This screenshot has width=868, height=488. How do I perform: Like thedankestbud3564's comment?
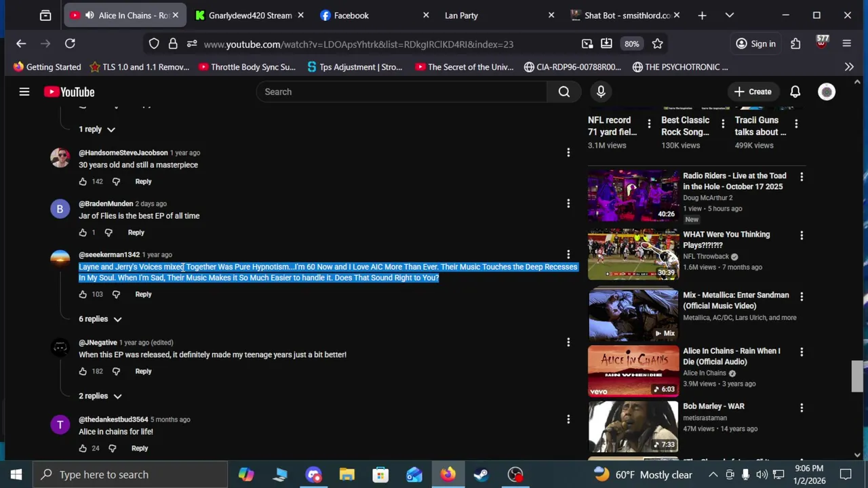pyautogui.click(x=83, y=448)
